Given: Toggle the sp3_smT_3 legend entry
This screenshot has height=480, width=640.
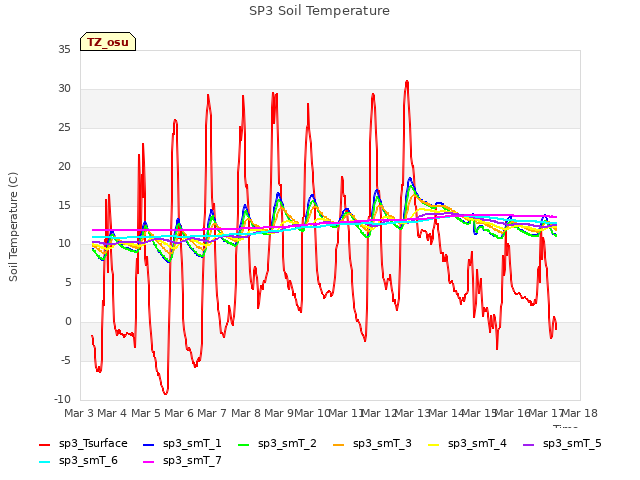Looking at the screenshot, I should pos(372,444).
